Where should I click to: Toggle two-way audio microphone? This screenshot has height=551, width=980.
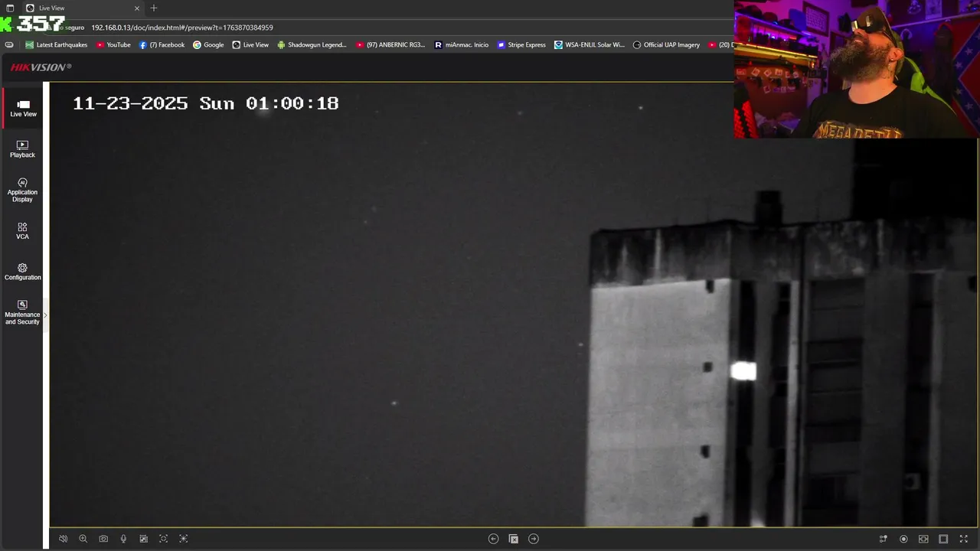pyautogui.click(x=123, y=539)
